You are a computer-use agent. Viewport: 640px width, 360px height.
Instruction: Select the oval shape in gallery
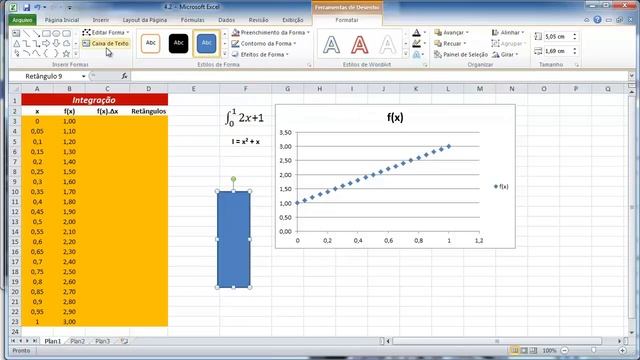[56, 33]
